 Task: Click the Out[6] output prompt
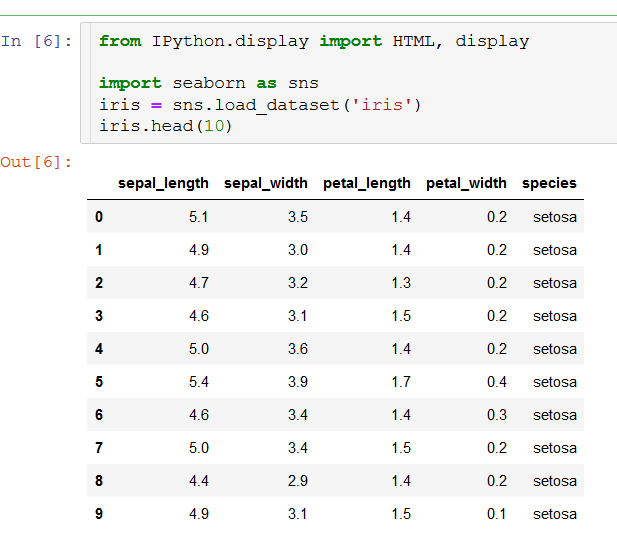pos(36,162)
